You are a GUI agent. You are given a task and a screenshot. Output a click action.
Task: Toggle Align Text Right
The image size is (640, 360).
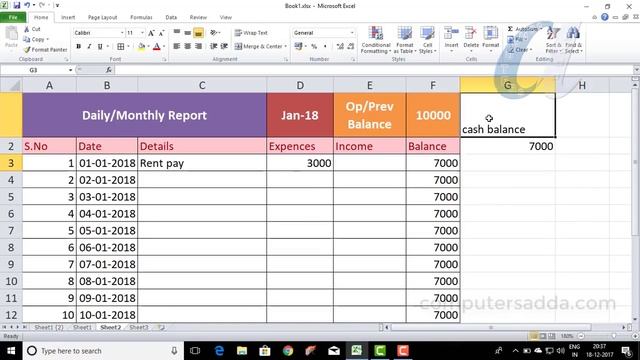pyautogui.click(x=198, y=47)
